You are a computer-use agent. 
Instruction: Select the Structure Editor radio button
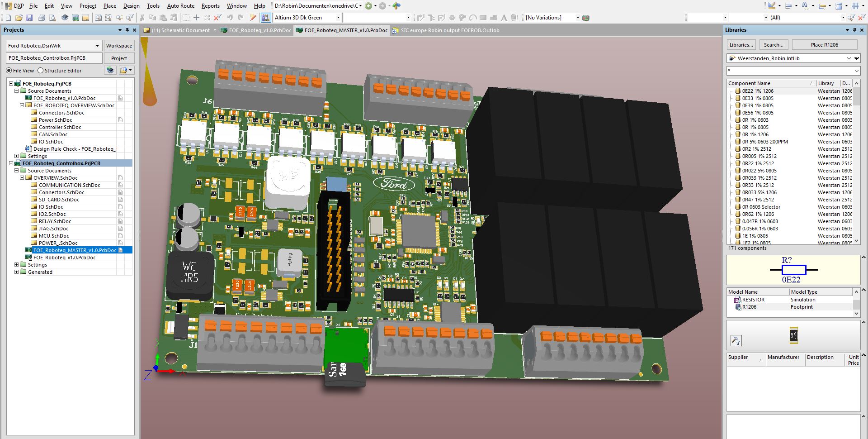tap(41, 71)
